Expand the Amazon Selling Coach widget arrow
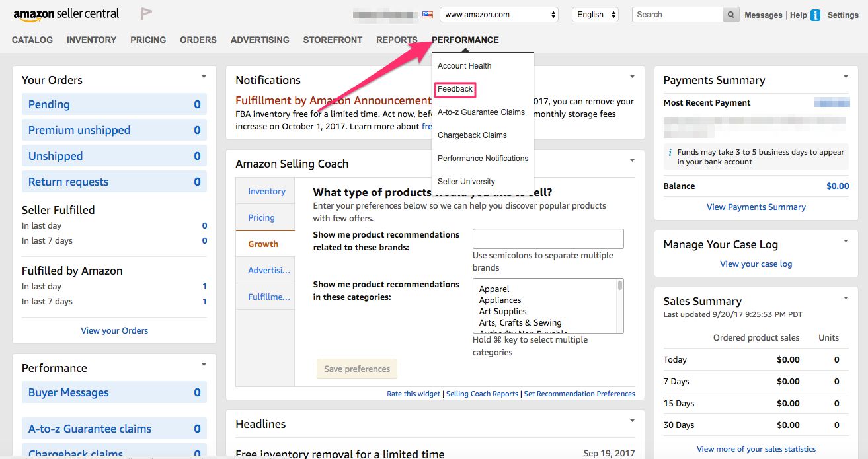 (x=632, y=160)
